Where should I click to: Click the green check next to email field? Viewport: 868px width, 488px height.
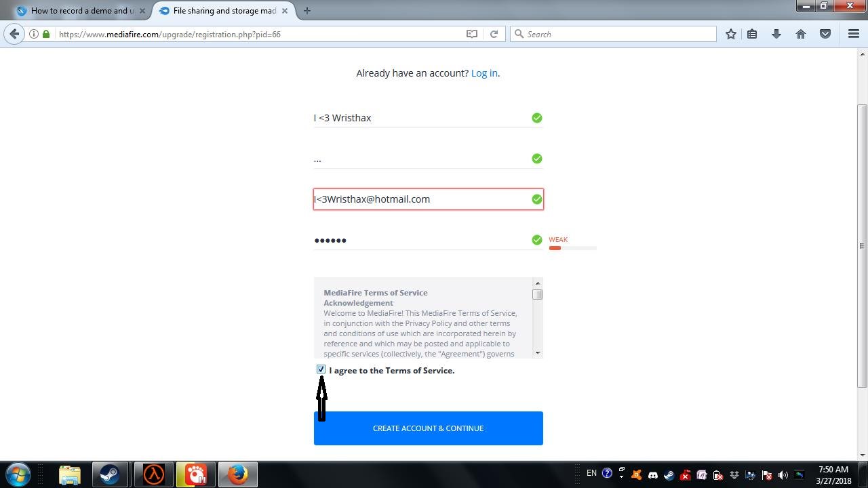[537, 199]
